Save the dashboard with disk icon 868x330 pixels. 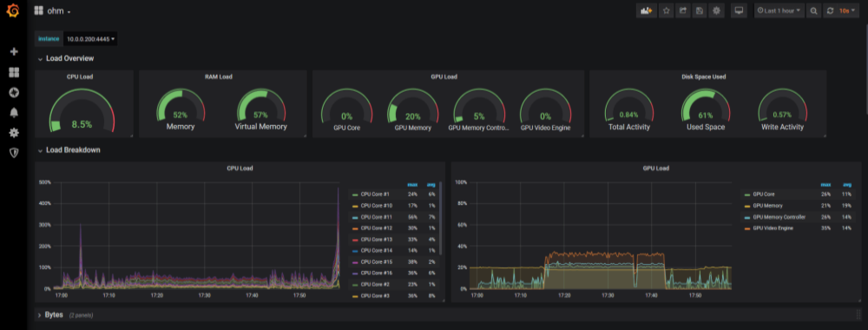tap(700, 10)
